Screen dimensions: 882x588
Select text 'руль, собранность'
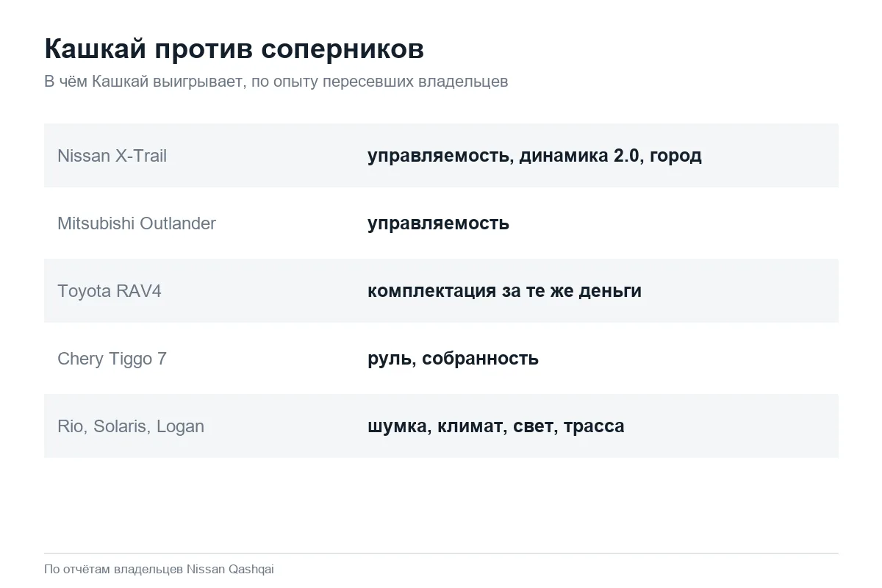[x=453, y=359]
